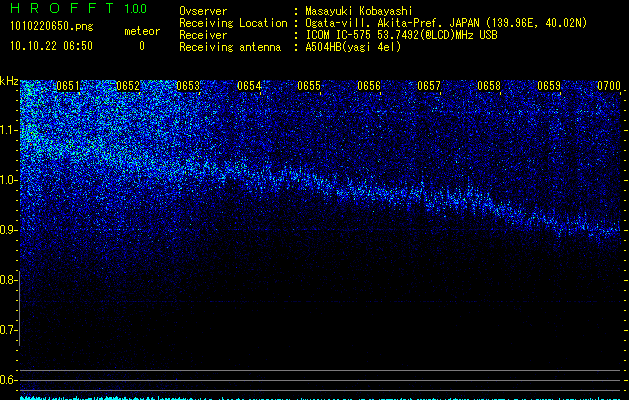Click the 0657 time marker
The height and width of the screenshot is (400, 629).
click(x=429, y=86)
